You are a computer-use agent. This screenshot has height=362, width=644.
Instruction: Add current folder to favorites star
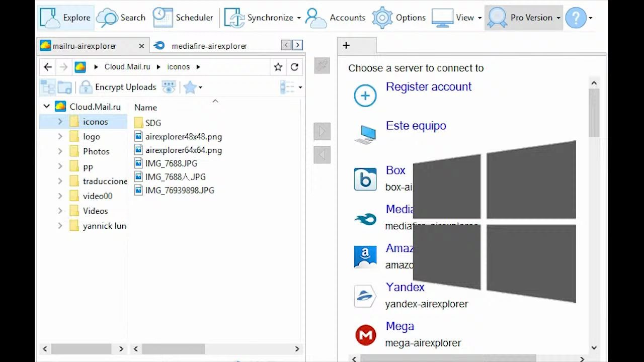[278, 67]
